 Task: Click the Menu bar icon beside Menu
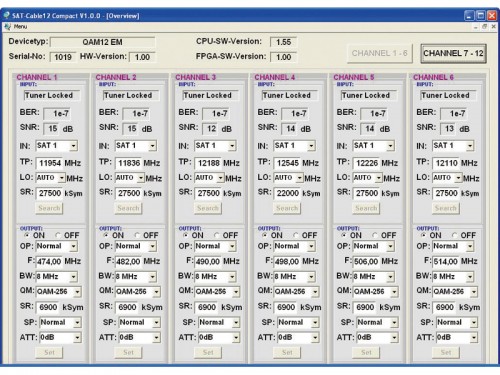(7, 26)
